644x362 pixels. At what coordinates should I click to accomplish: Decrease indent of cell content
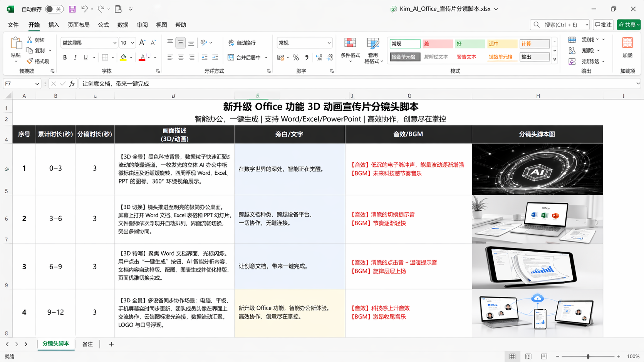(x=205, y=57)
